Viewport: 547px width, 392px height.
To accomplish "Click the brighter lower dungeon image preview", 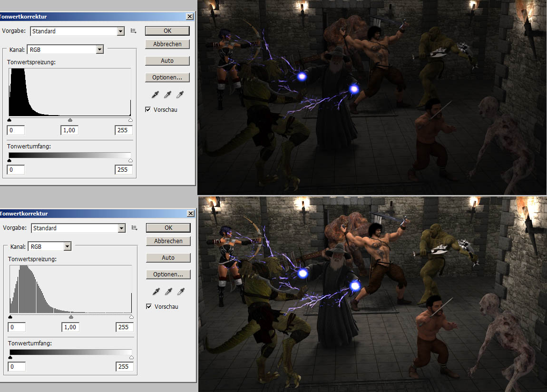I will coord(372,294).
